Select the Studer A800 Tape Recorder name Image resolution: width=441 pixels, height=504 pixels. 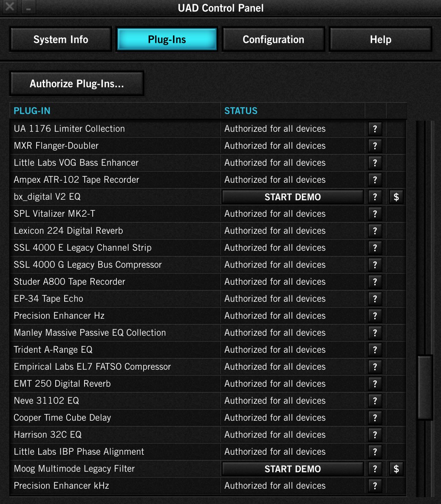[x=69, y=282]
